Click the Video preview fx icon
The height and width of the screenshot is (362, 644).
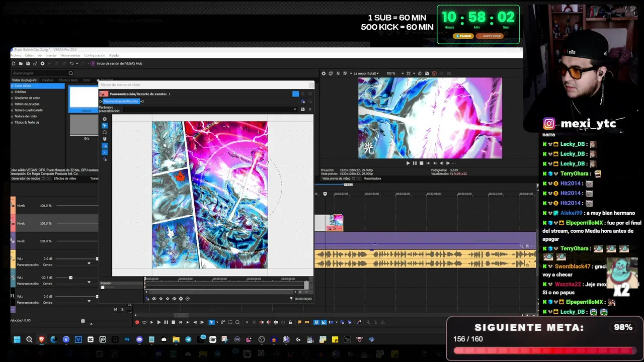pos(338,73)
